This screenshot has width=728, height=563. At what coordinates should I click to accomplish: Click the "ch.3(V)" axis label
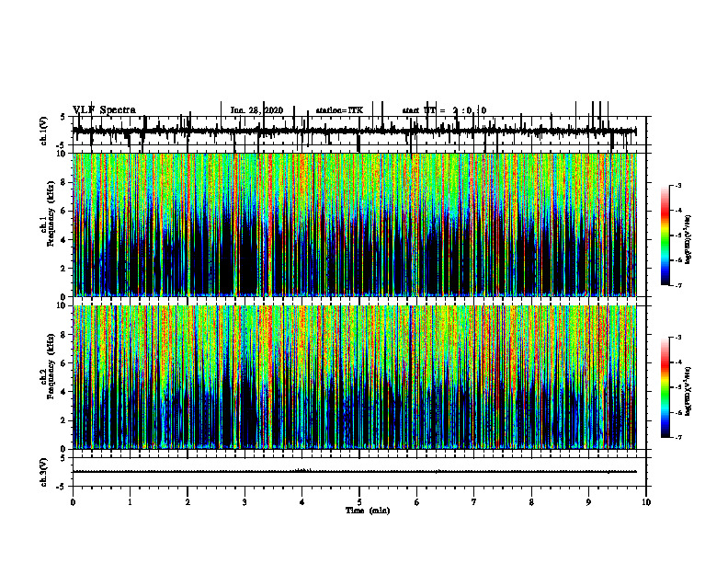pyautogui.click(x=44, y=472)
